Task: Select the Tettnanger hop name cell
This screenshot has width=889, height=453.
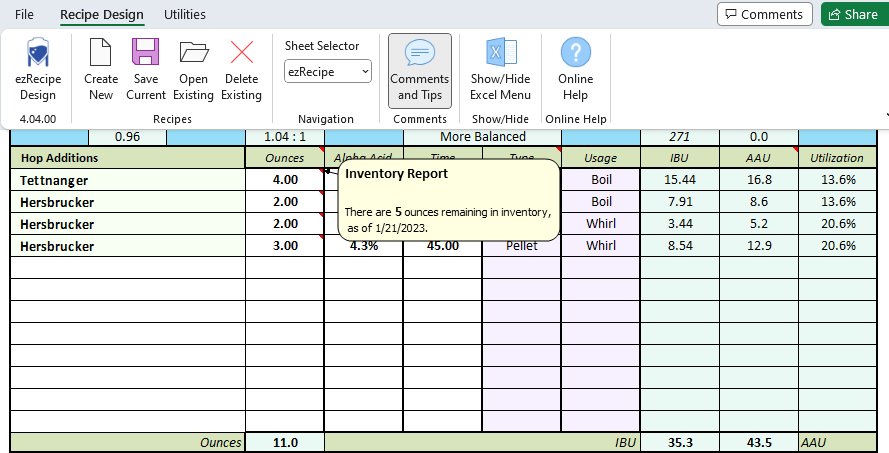Action: tap(128, 180)
